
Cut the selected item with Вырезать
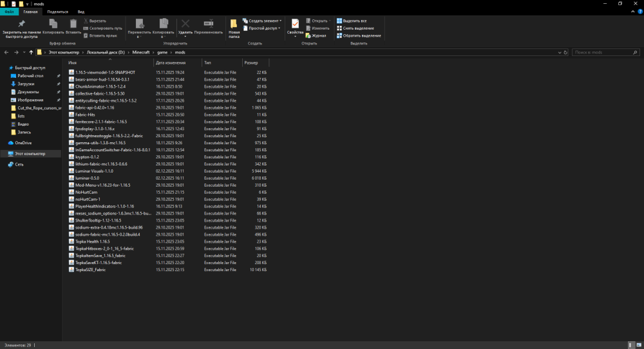click(95, 21)
